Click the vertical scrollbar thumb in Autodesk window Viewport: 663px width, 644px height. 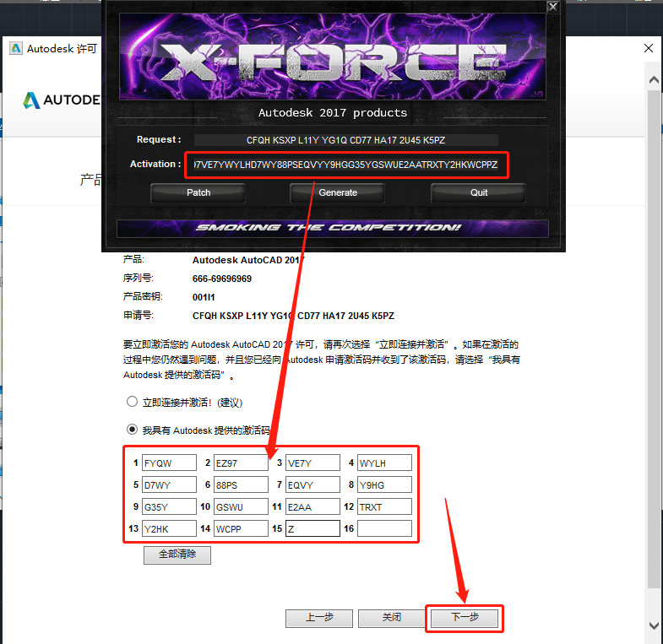coord(654,339)
